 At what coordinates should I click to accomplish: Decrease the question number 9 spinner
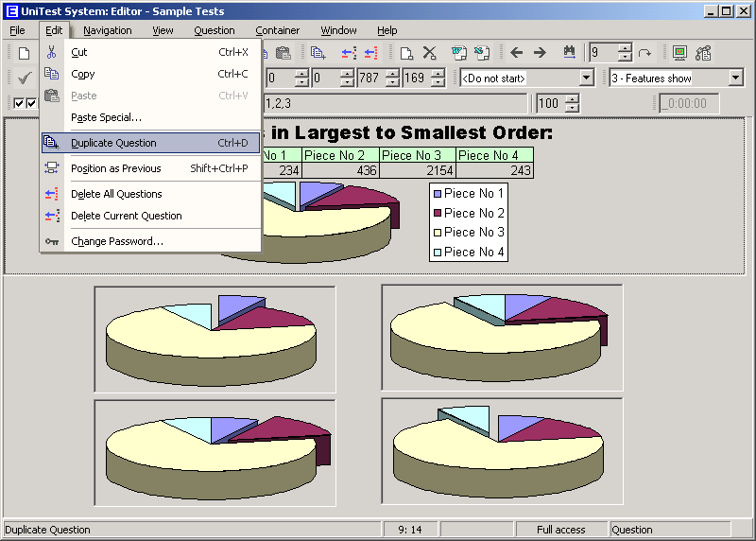point(625,57)
